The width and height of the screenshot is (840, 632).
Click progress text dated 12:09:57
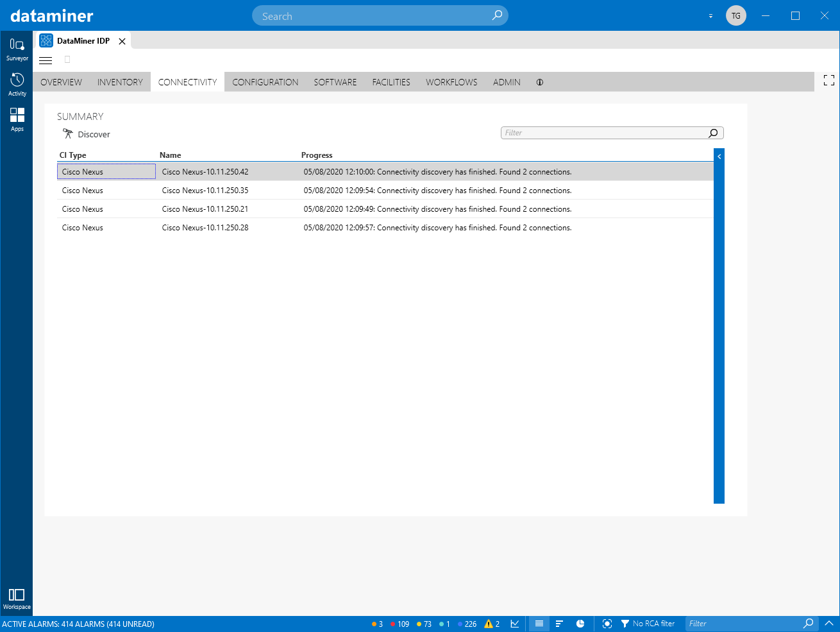tap(437, 228)
